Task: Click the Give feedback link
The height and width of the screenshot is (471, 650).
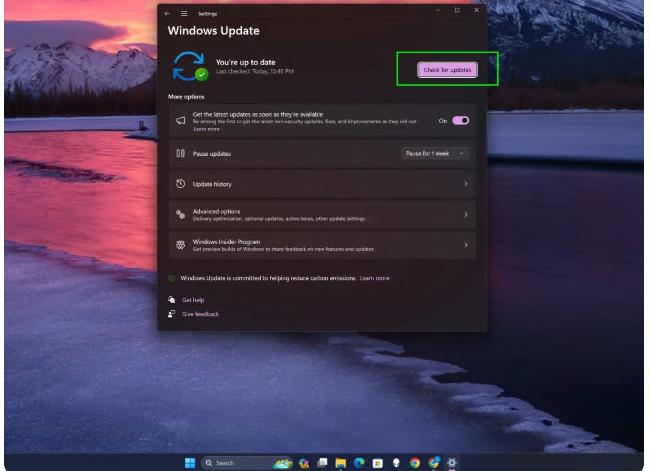Action: click(200, 314)
